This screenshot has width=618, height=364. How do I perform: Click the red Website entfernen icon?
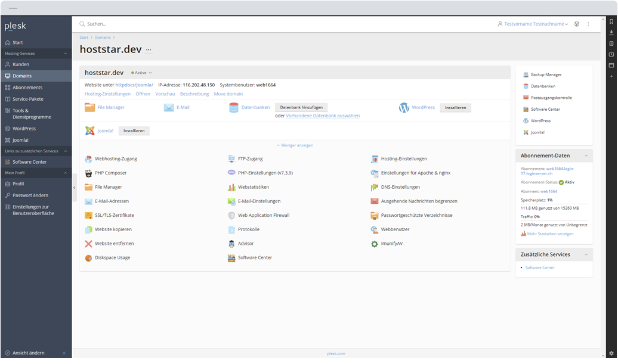[88, 244]
